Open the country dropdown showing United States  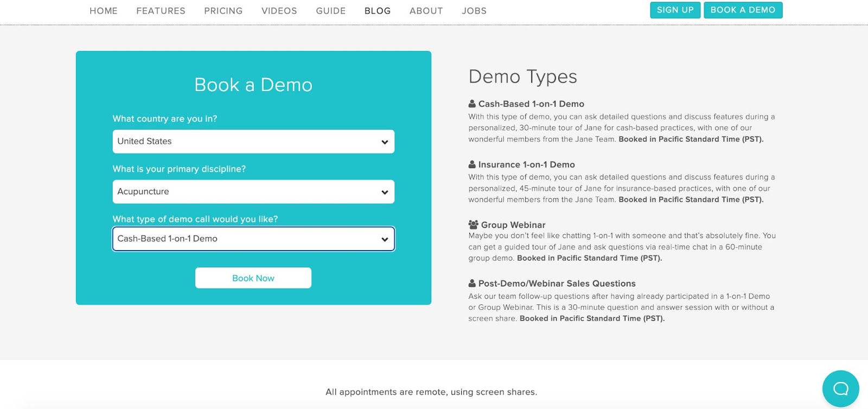pos(253,142)
